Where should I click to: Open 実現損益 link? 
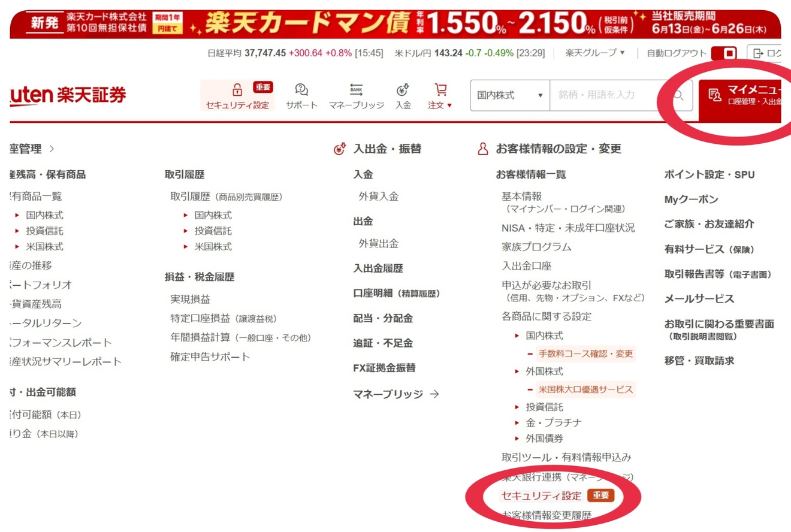[190, 299]
